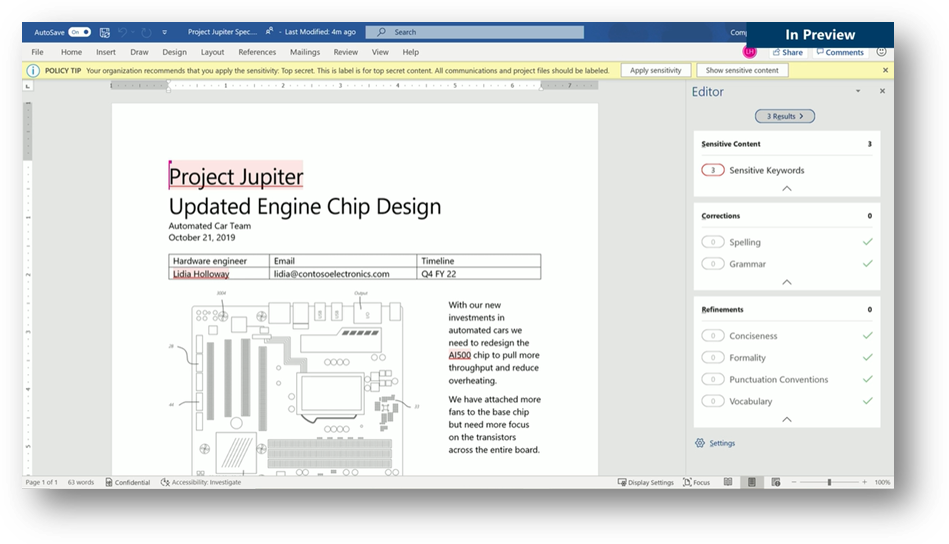Click Show sensitive content button
Viewport: 949px width, 544px height.
742,70
